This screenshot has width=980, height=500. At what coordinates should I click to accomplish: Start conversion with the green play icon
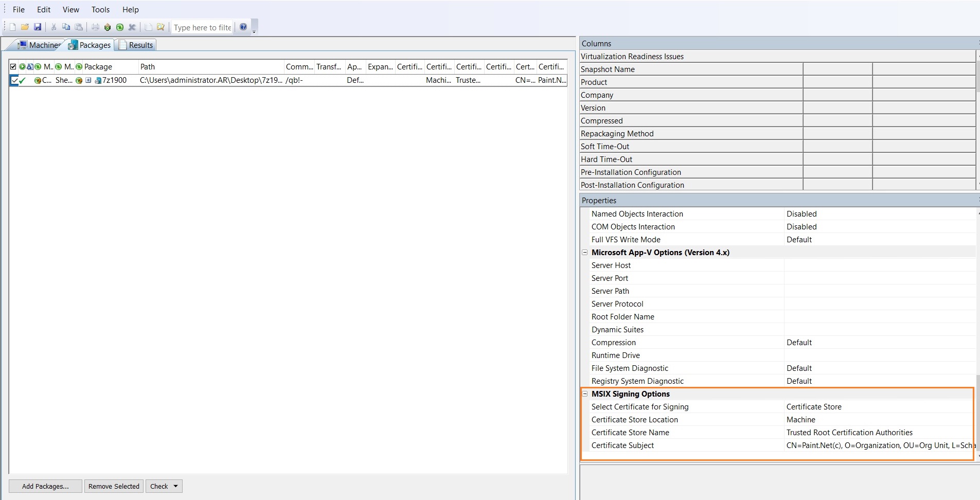120,27
